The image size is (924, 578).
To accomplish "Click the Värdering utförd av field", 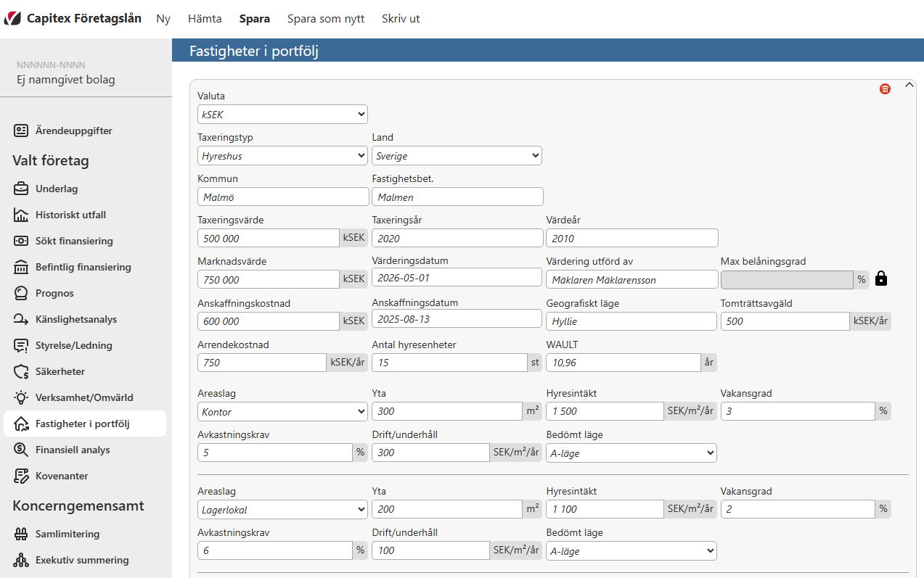I will coord(632,279).
